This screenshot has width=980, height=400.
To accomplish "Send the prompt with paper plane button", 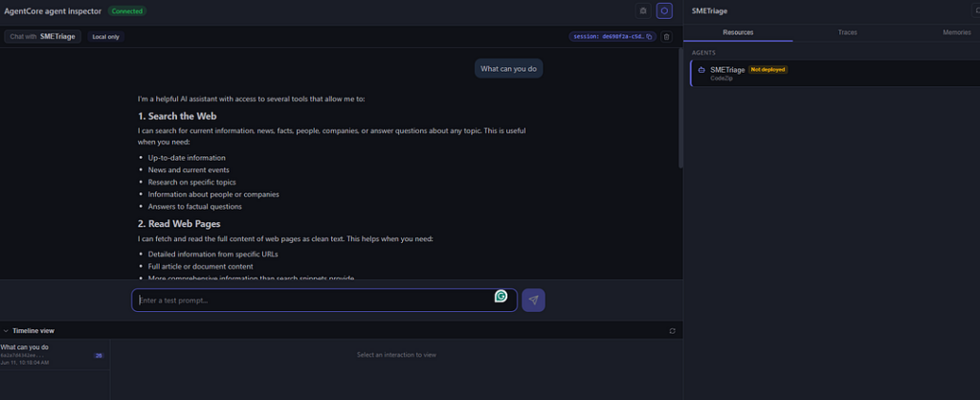I will coord(533,300).
